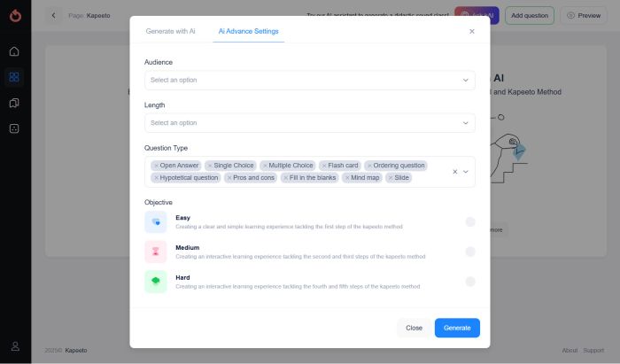The image size is (620, 364).
Task: Open the Audience dropdown
Action: click(x=310, y=80)
